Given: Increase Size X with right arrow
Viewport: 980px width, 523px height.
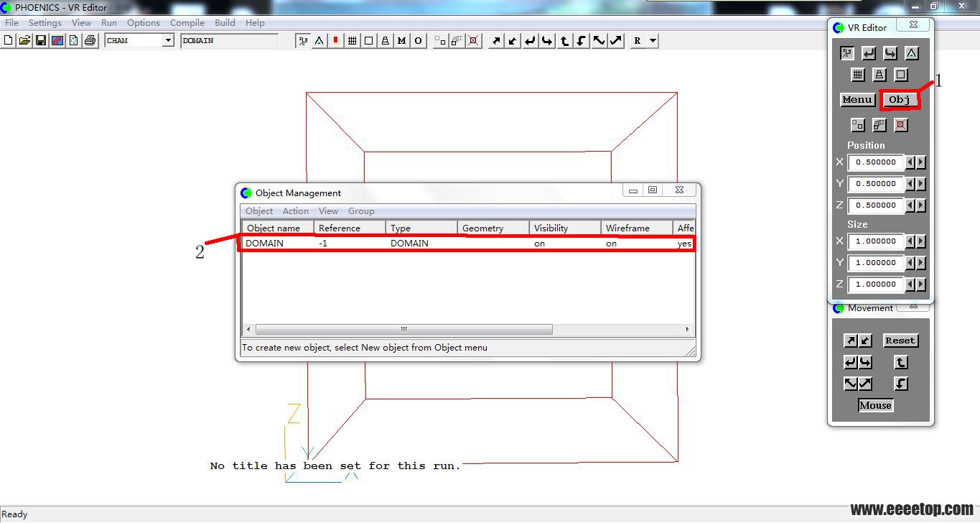Looking at the screenshot, I should click(921, 241).
